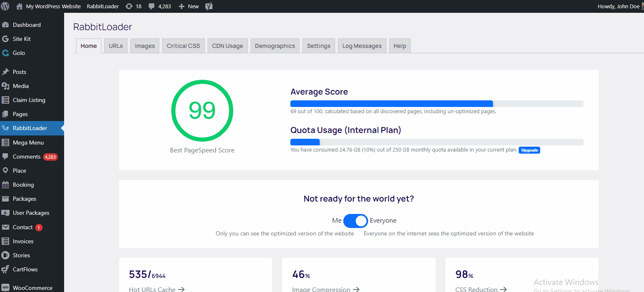644x292 pixels.
Task: Switch to the Log Messages tab
Action: coord(362,46)
